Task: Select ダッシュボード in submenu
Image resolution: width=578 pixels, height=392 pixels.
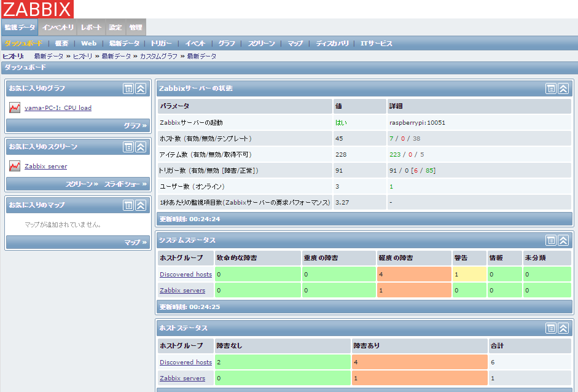Action: (x=23, y=44)
